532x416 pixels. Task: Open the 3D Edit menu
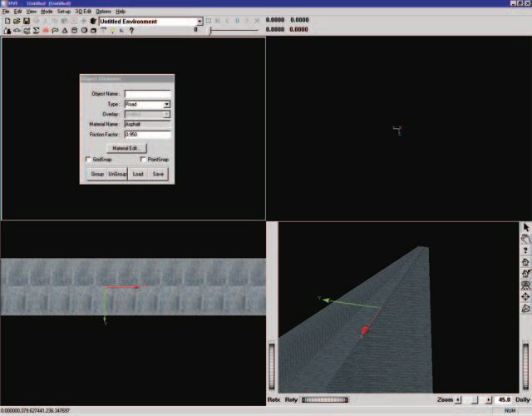(83, 12)
